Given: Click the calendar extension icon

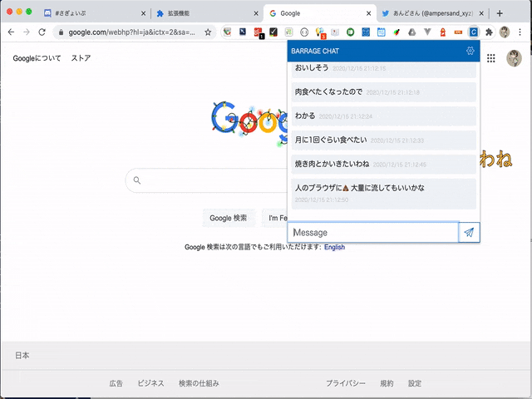Looking at the screenshot, I should pos(382,32).
